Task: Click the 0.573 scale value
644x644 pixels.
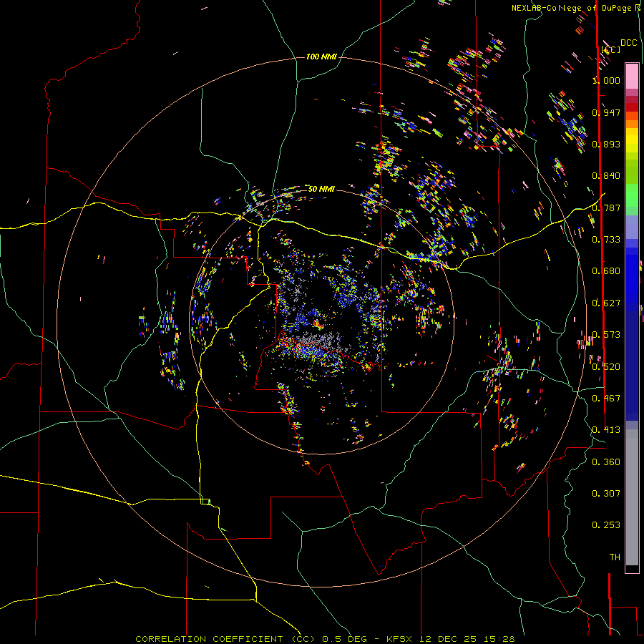Action: [606, 334]
